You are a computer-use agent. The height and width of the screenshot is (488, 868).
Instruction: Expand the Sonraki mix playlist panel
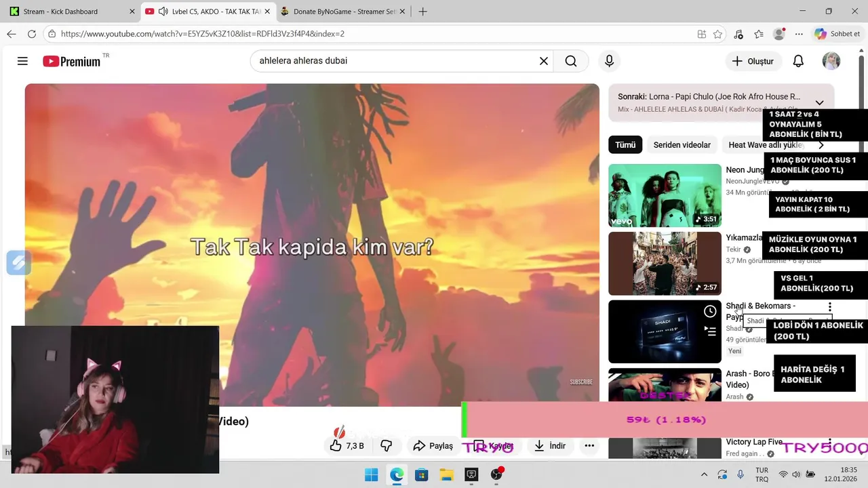coord(819,103)
